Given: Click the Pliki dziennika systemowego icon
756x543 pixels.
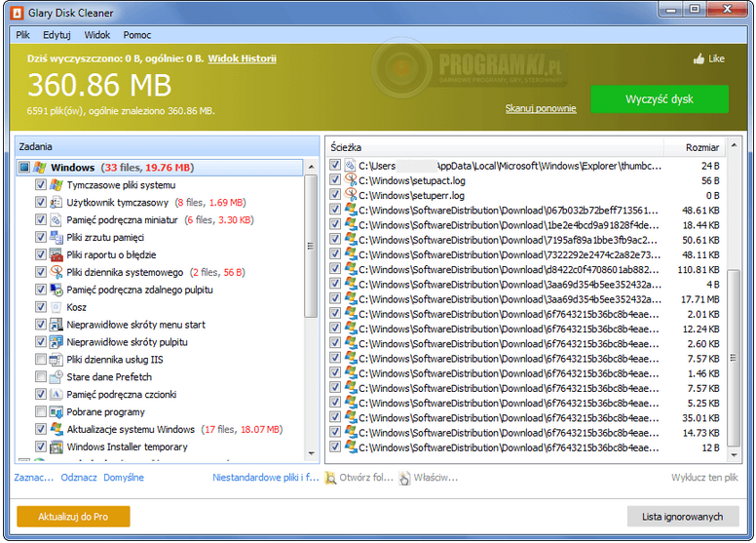Looking at the screenshot, I should pyautogui.click(x=57, y=272).
